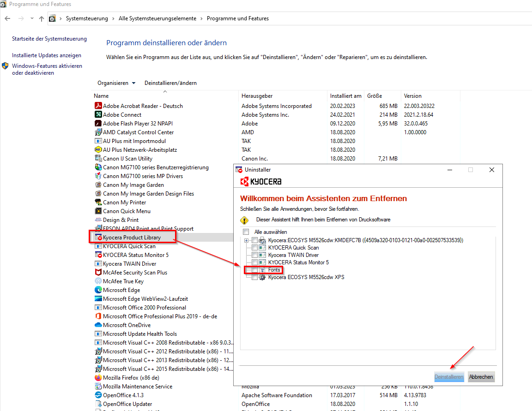Navigate back with the back arrow
Screen dimensions: 532x411
[x=8, y=18]
